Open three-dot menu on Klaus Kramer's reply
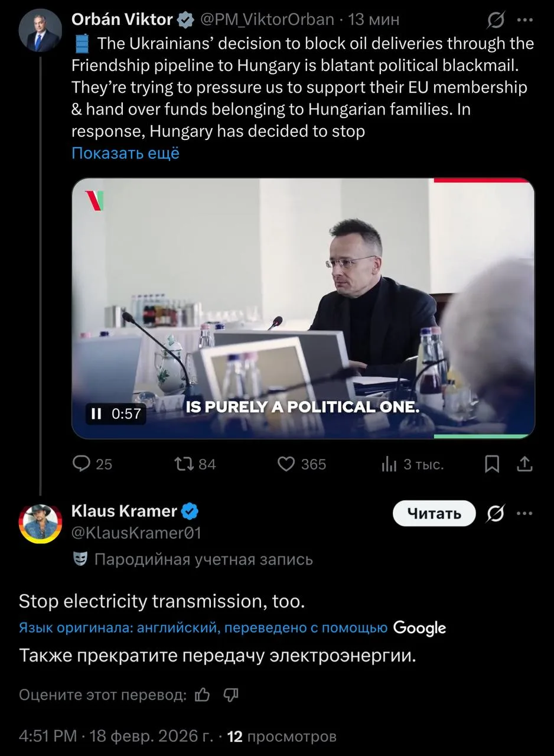554x756 pixels. point(524,514)
